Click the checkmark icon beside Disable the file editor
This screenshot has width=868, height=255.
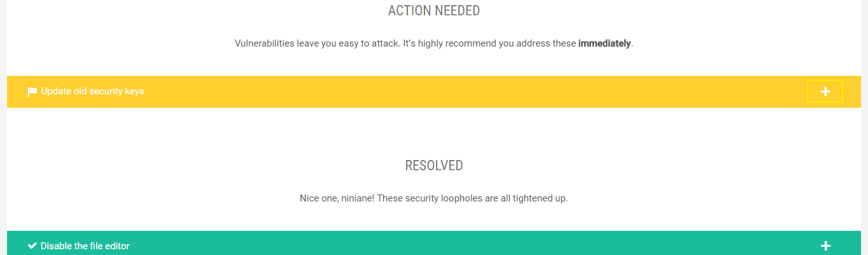pos(32,246)
